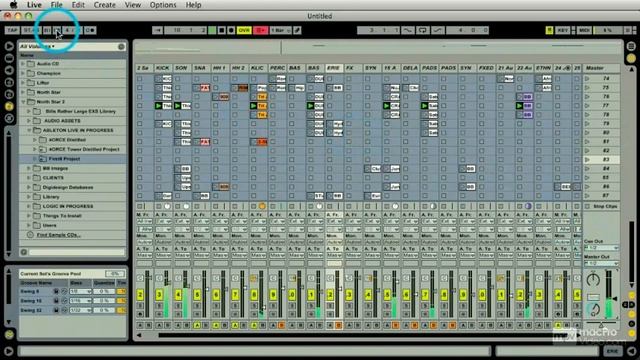The height and width of the screenshot is (360, 640).
Task: Launch the KLIC clip in scene 77
Action: pyautogui.click(x=253, y=106)
